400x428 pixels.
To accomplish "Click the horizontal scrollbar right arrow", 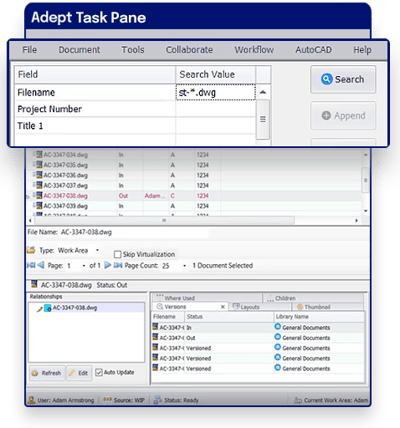I will [356, 220].
